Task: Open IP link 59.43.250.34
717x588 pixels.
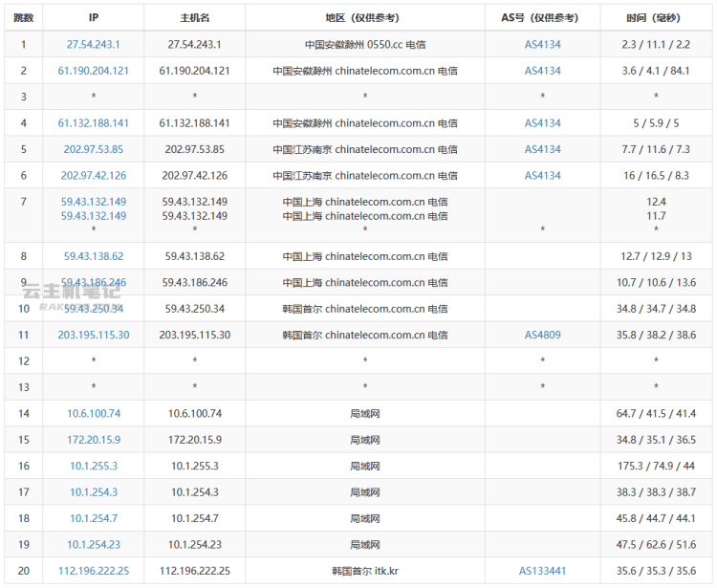Action: point(94,309)
